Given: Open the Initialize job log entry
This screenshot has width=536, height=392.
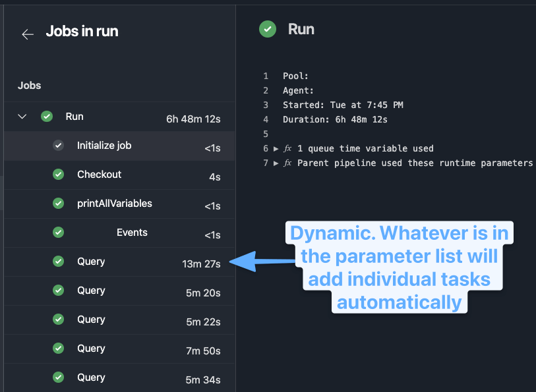Looking at the screenshot, I should pos(105,146).
